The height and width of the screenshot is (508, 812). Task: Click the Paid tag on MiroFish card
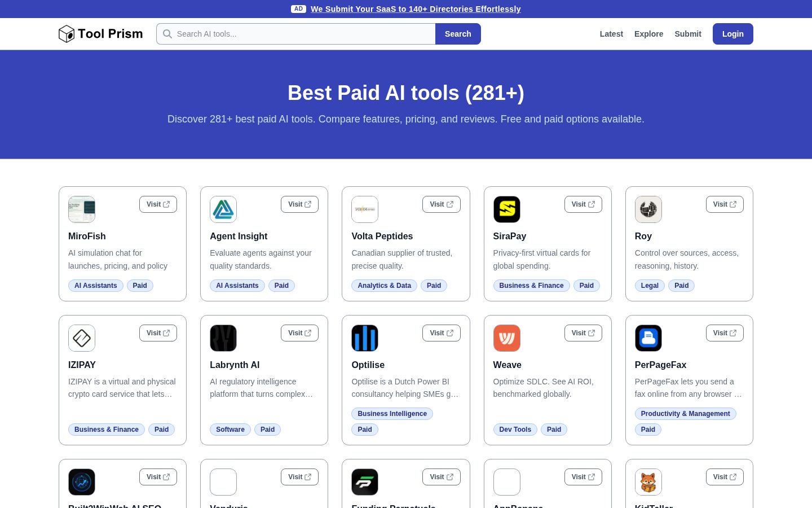point(140,286)
